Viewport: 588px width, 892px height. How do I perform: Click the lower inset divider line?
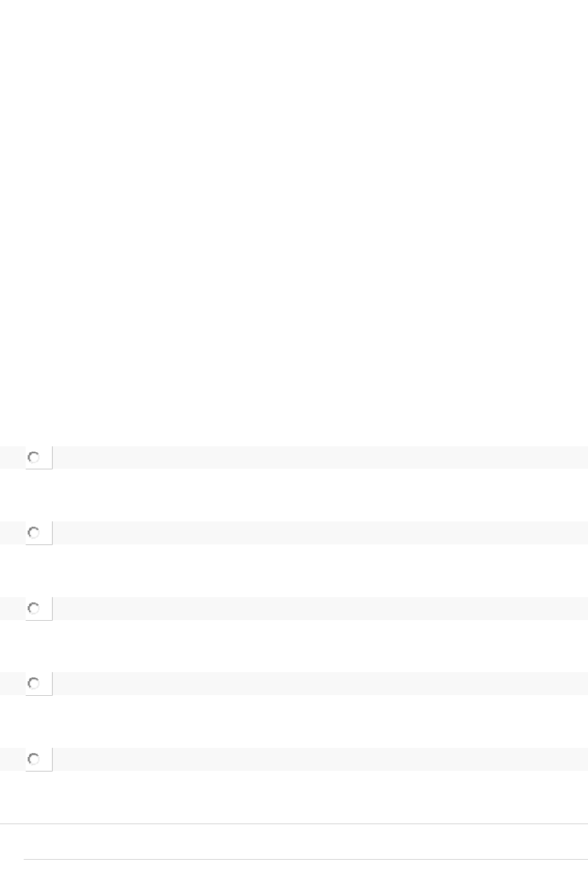point(306,859)
